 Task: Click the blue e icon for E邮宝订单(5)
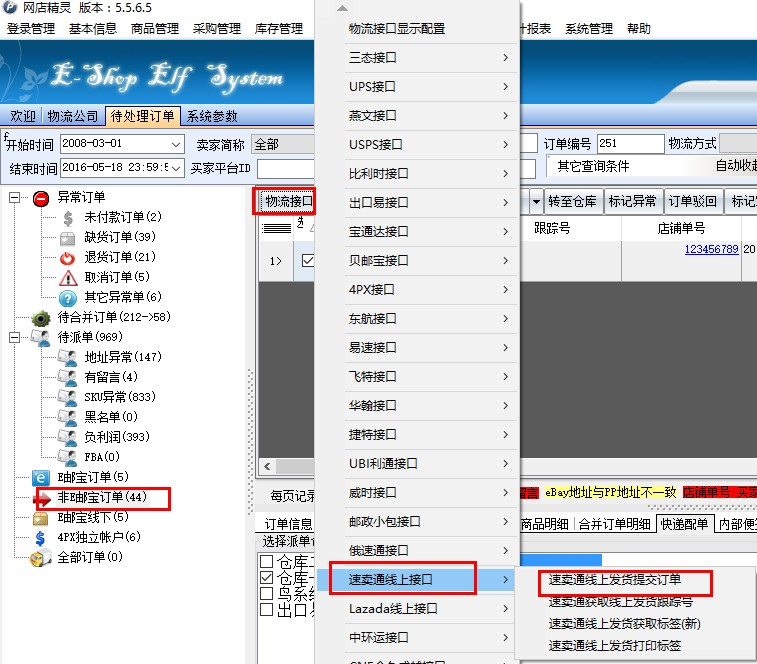point(41,478)
